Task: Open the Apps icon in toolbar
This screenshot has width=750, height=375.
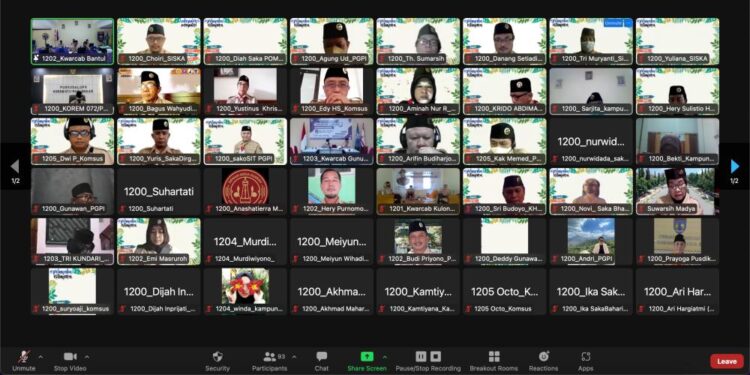Action: (586, 357)
